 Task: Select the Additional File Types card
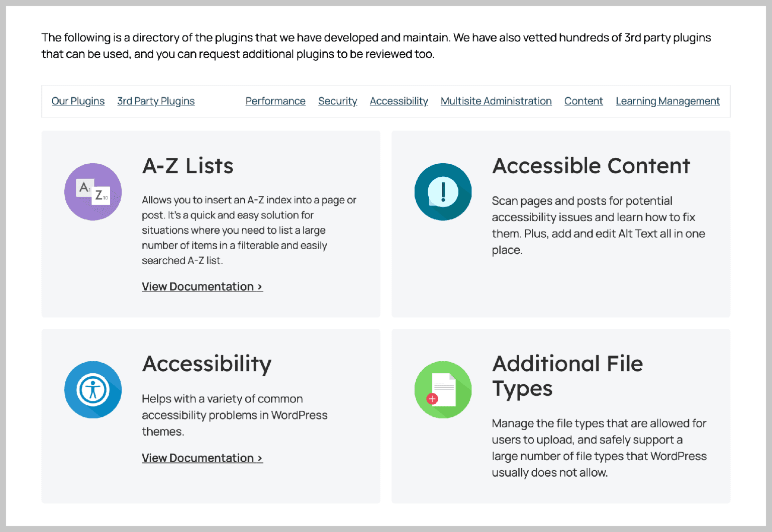(560, 416)
